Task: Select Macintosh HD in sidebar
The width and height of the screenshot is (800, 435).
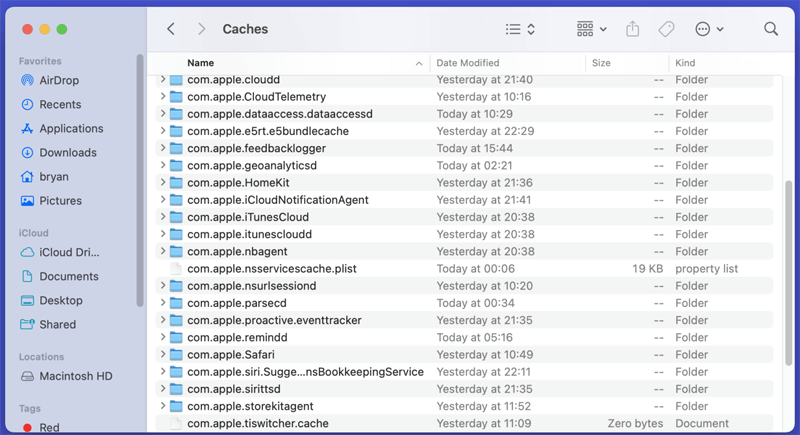Action: pyautogui.click(x=66, y=376)
